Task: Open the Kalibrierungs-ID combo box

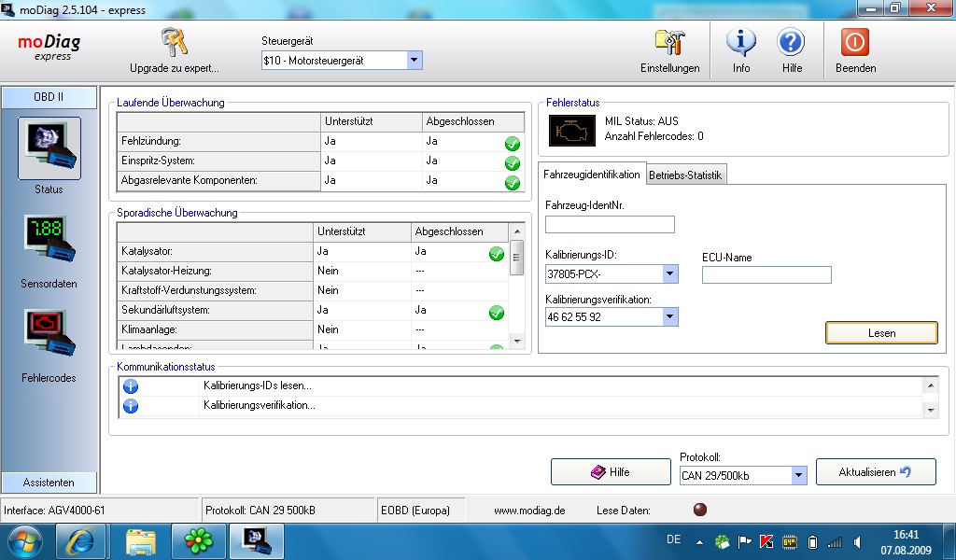Action: 669,274
